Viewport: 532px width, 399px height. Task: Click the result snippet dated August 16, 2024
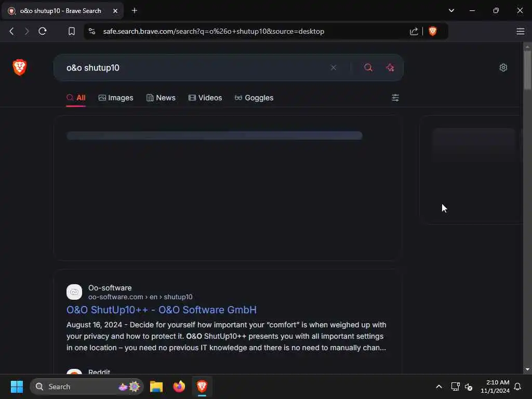click(x=227, y=336)
